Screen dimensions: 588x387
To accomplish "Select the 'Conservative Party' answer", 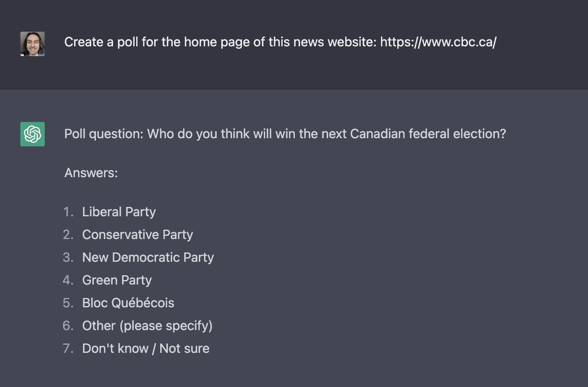I will 137,235.
